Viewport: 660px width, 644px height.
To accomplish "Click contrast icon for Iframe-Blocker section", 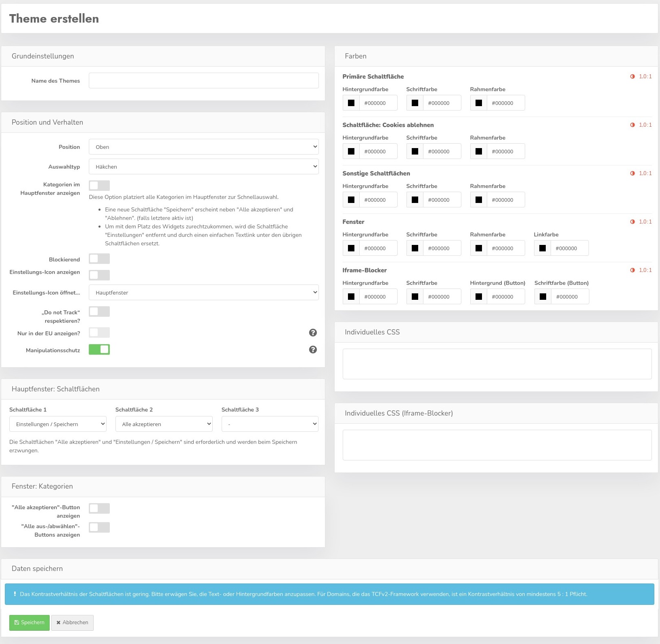I will (632, 270).
